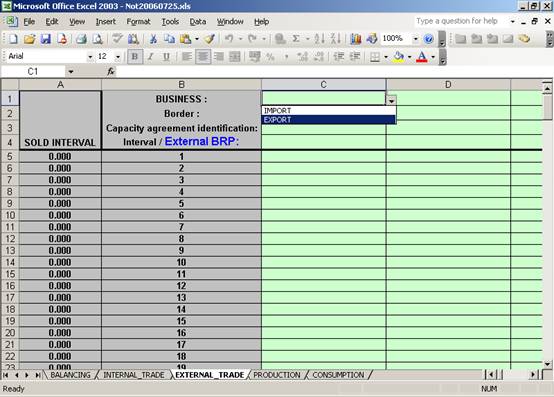Click the Print icon

pyautogui.click(x=81, y=39)
